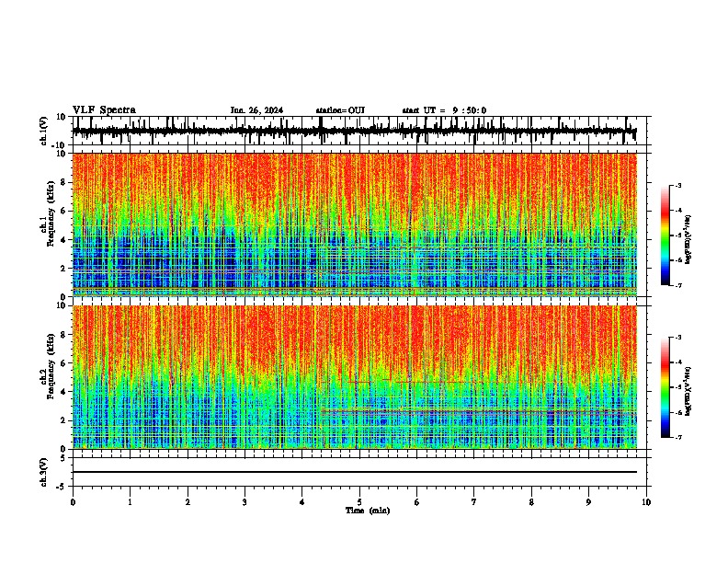Click the "VLF Spectra" plot title
728x563 pixels.
coord(104,110)
